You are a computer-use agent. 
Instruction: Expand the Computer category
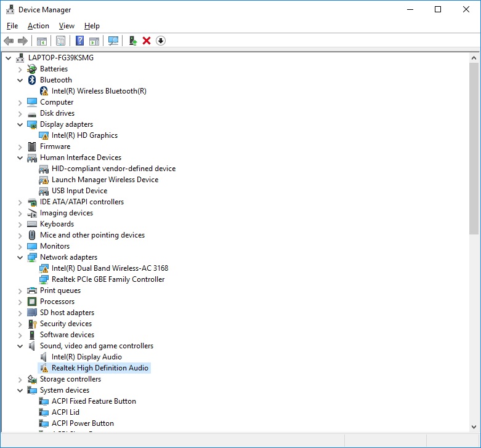[20, 103]
